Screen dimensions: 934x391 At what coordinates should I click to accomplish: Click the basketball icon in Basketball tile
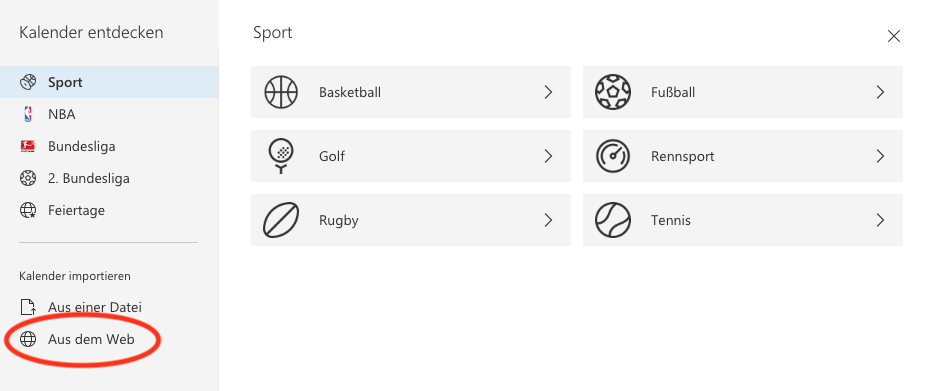281,92
